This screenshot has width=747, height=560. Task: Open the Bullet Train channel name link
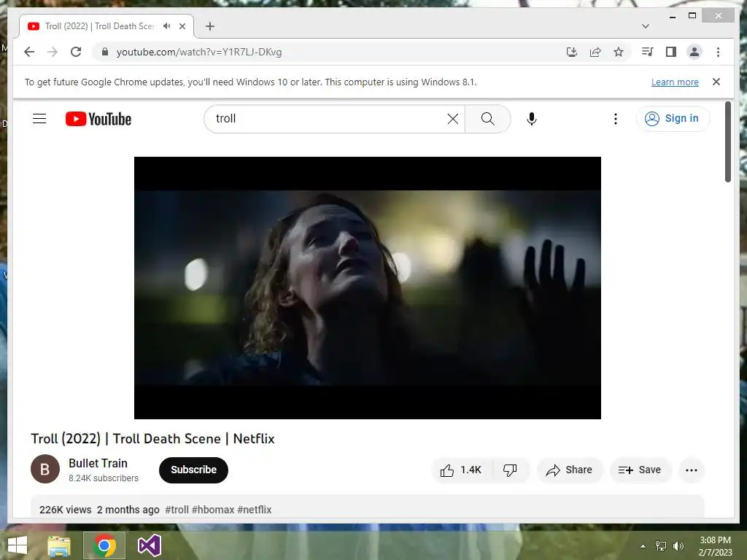coord(98,463)
